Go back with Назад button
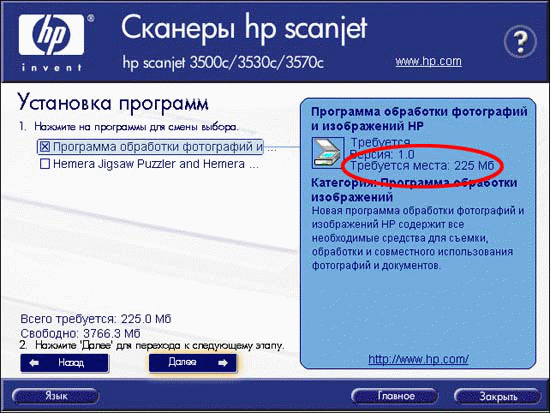 (x=65, y=363)
